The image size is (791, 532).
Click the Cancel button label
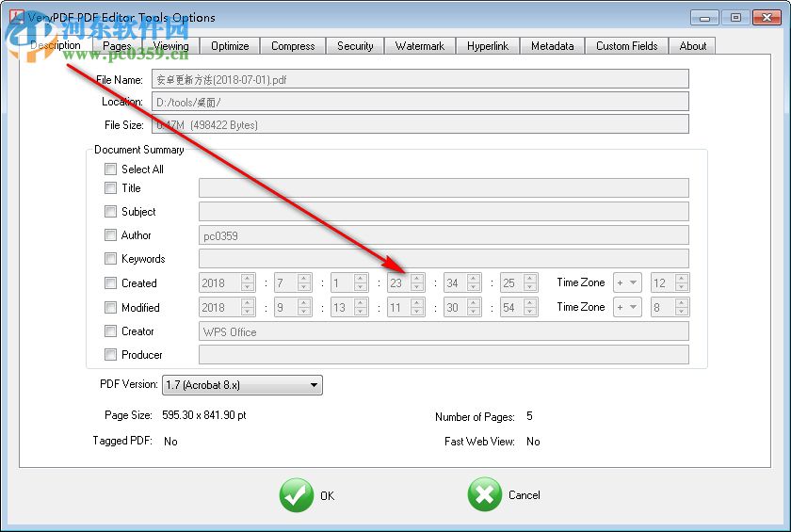(525, 495)
